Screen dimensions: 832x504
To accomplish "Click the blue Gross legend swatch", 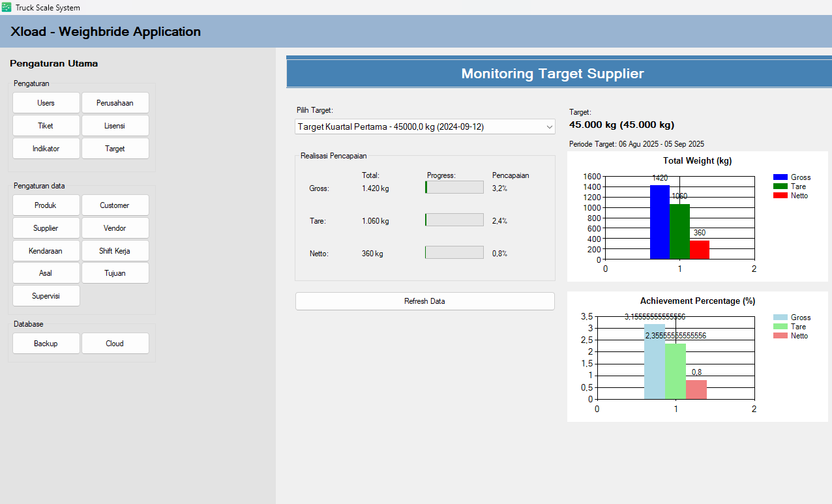I will 780,177.
